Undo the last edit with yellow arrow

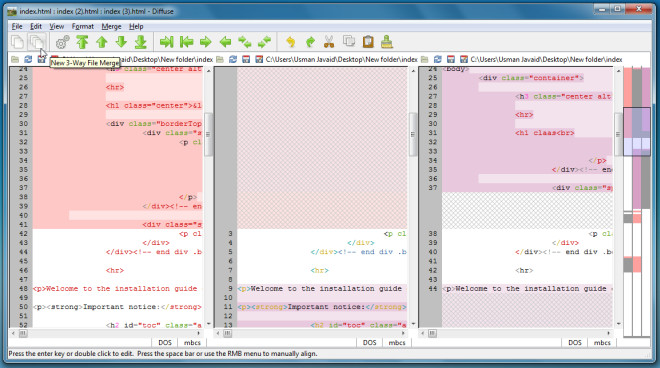(290, 42)
